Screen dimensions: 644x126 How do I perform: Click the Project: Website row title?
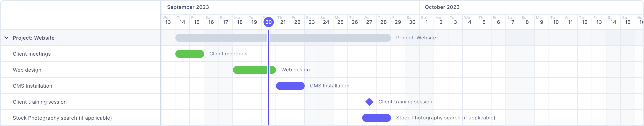coord(34,38)
